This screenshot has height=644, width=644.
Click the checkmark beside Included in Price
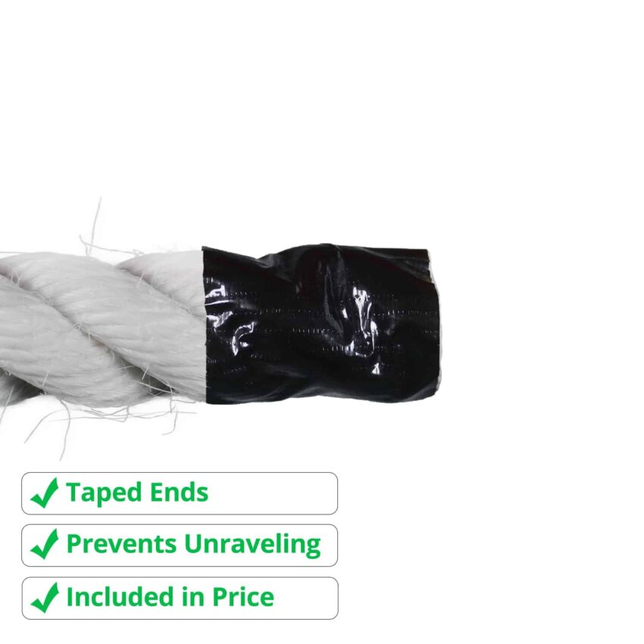(x=45, y=598)
